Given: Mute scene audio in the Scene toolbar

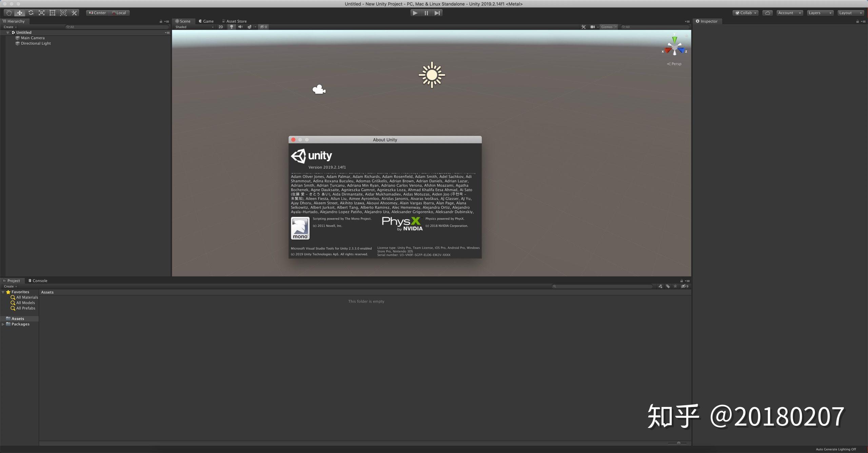Looking at the screenshot, I should point(240,27).
